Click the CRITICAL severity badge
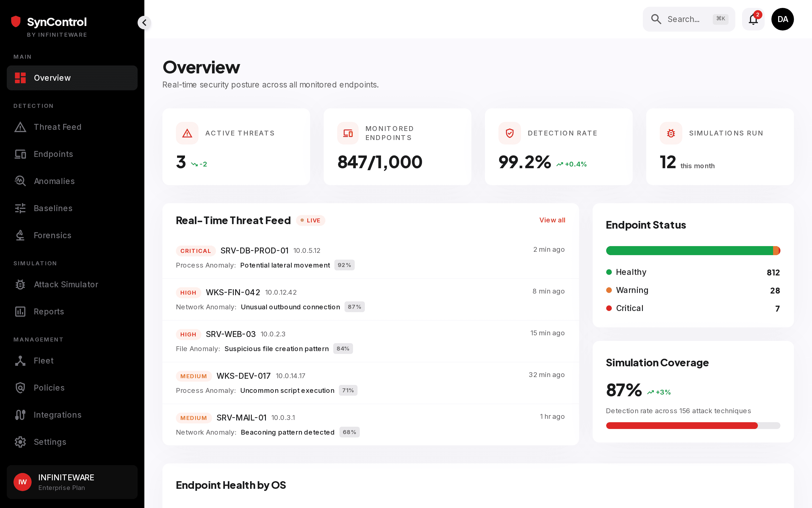This screenshot has width=812, height=508. click(196, 251)
